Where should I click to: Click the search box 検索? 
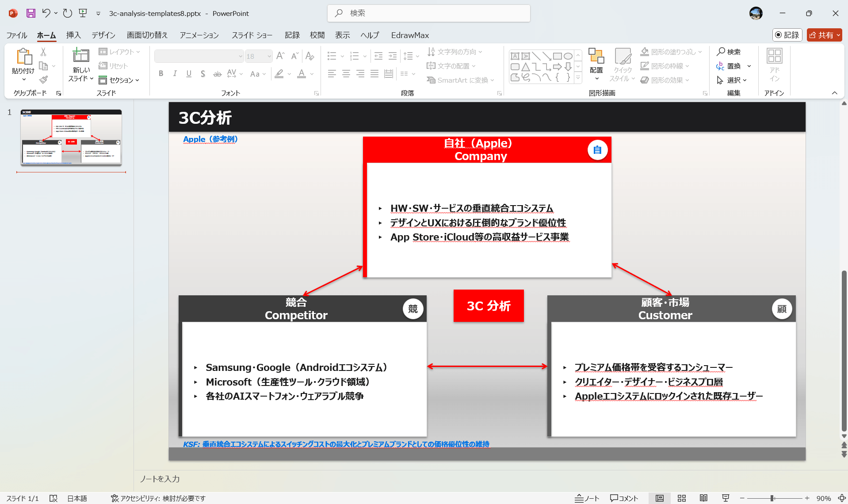(429, 13)
